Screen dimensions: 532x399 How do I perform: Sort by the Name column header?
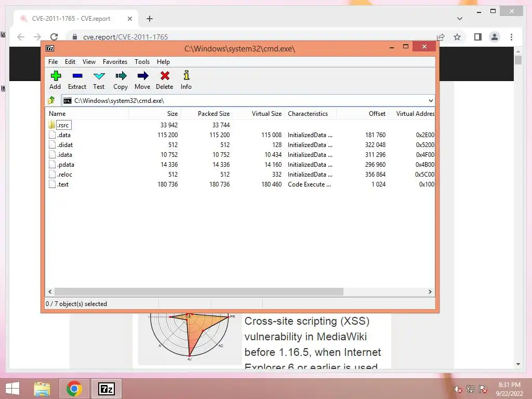pyautogui.click(x=87, y=114)
